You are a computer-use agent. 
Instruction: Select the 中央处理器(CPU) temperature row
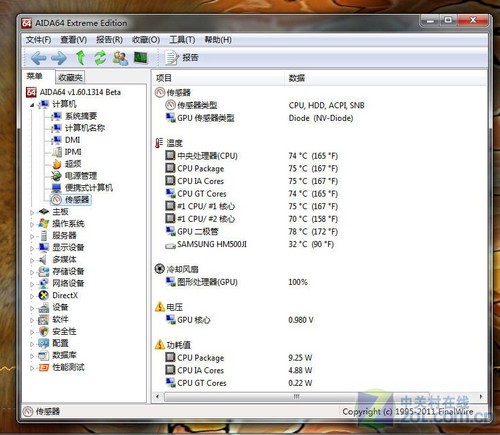pyautogui.click(x=252, y=156)
